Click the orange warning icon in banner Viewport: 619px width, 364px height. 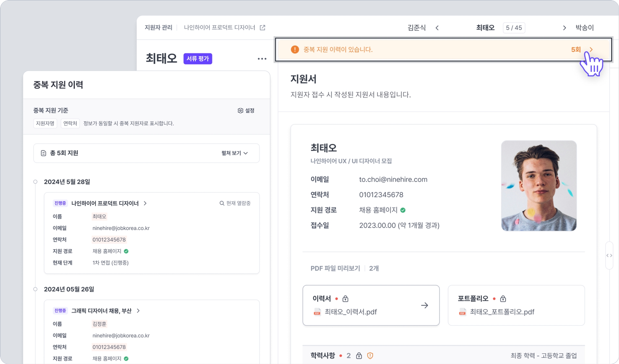295,50
